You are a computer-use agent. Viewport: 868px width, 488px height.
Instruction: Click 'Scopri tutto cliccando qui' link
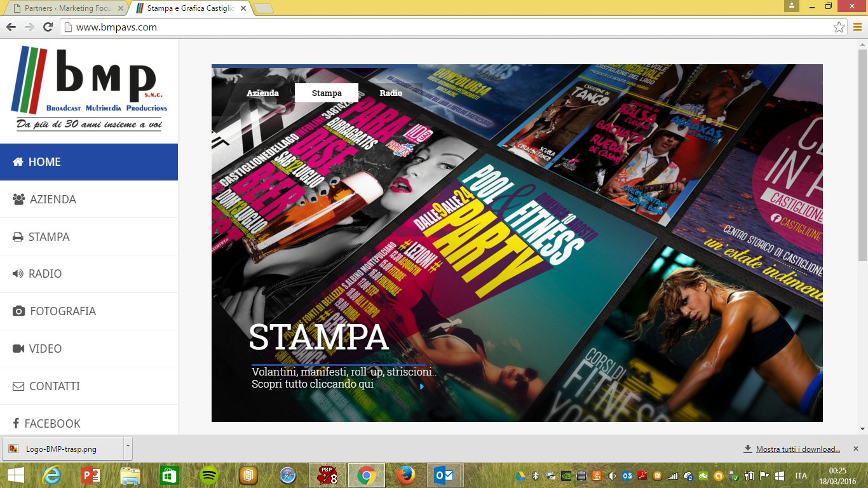click(313, 384)
